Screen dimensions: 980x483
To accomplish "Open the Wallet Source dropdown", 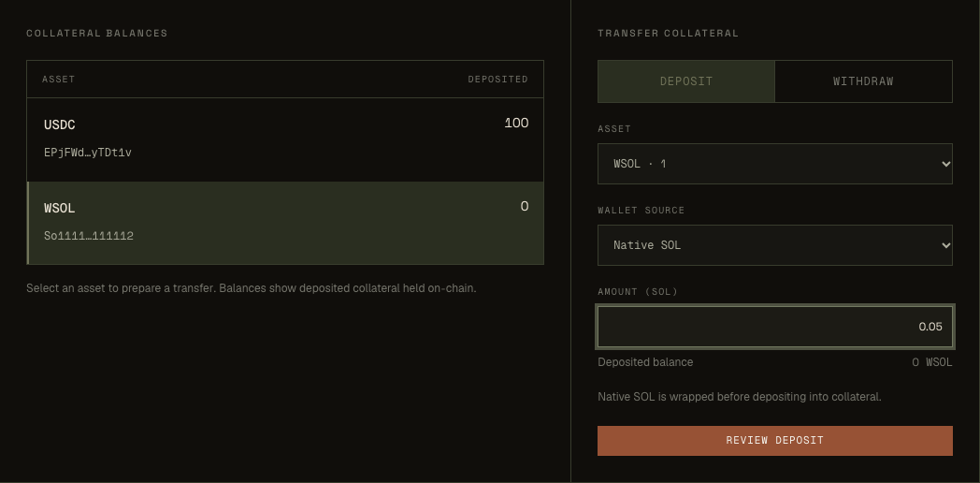I will [x=775, y=245].
